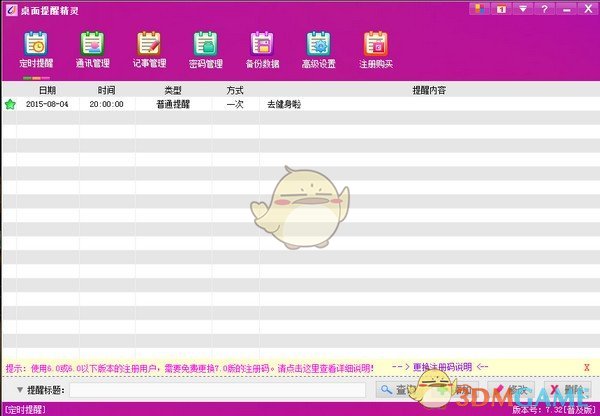600x416 pixels.
Task: Open the 密码管理 password manager
Action: (206, 48)
